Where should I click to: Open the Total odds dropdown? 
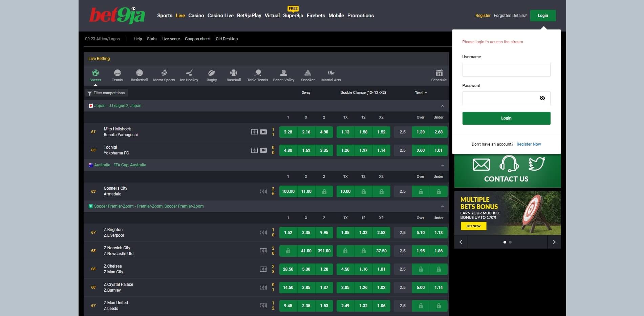click(421, 92)
